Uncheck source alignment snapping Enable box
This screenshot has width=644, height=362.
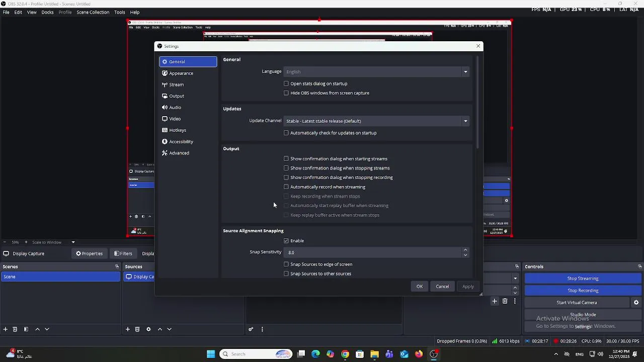click(x=286, y=241)
